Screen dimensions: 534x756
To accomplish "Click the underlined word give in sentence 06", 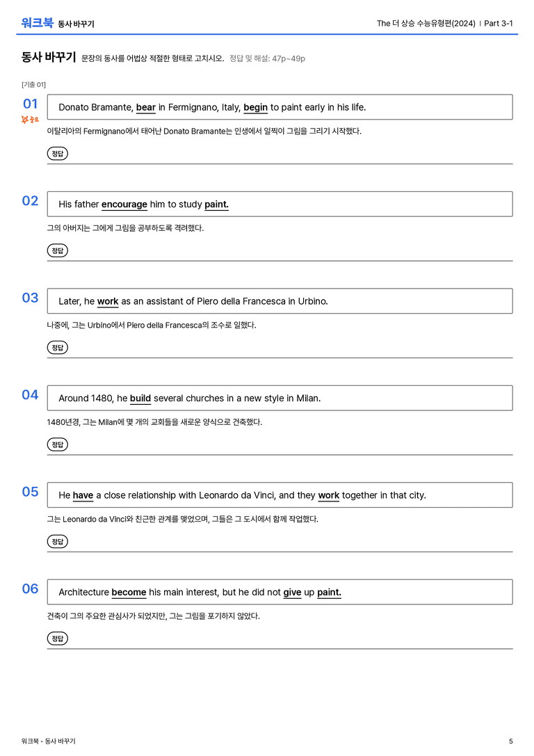I will click(292, 592).
